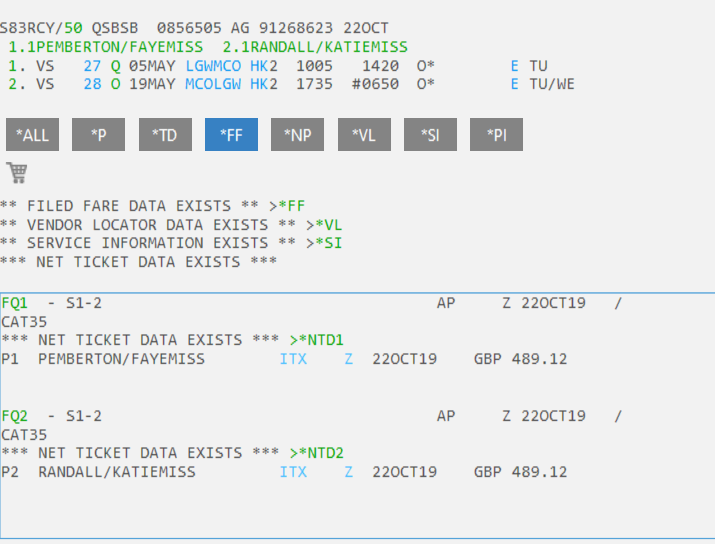This screenshot has height=544, width=715.
Task: Open the >*NTD2 net ticket link
Action: coord(317,453)
